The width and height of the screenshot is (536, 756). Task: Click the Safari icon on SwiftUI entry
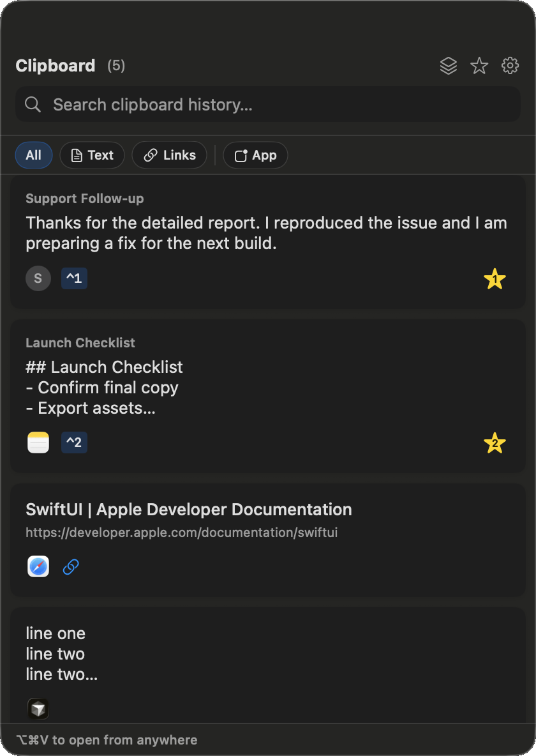click(38, 566)
